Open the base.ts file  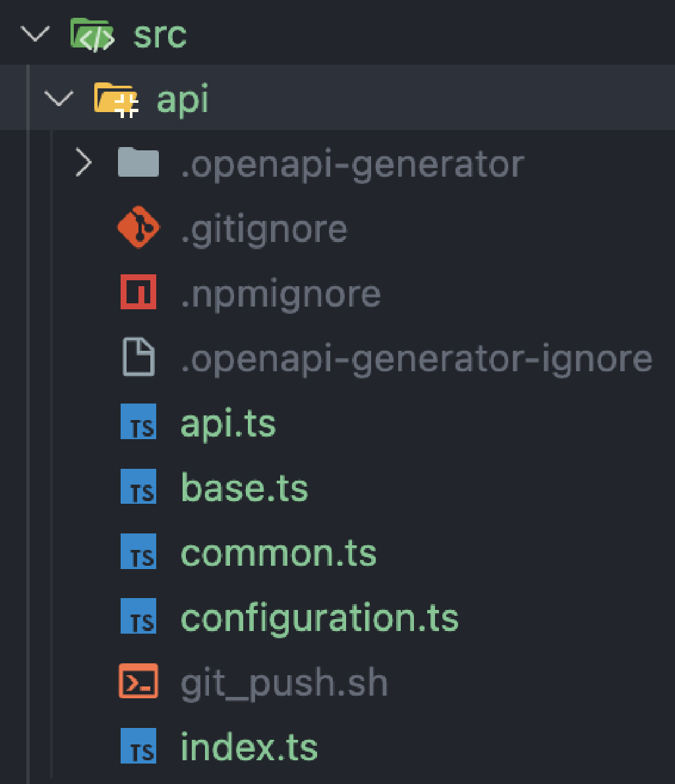click(244, 487)
